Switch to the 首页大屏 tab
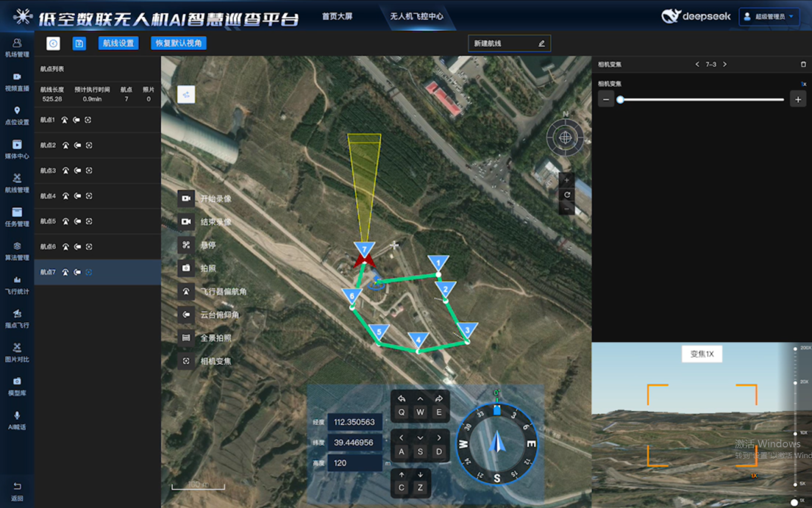 [x=337, y=17]
